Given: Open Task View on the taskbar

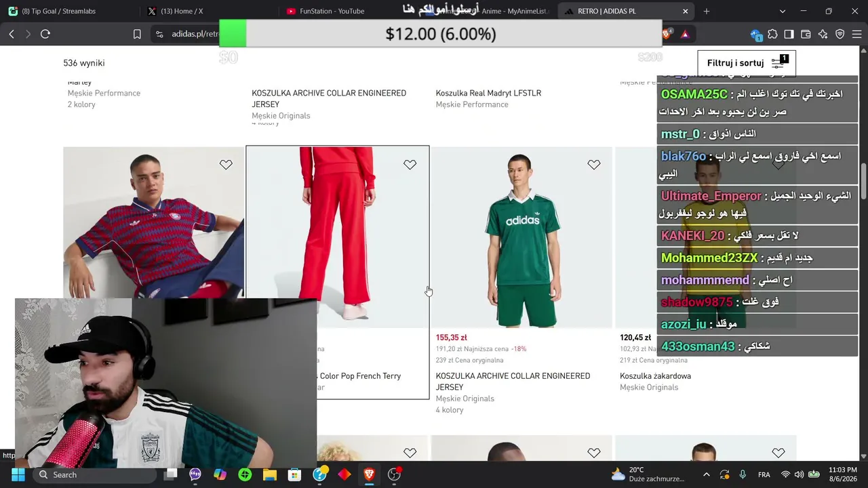Looking at the screenshot, I should tap(171, 474).
